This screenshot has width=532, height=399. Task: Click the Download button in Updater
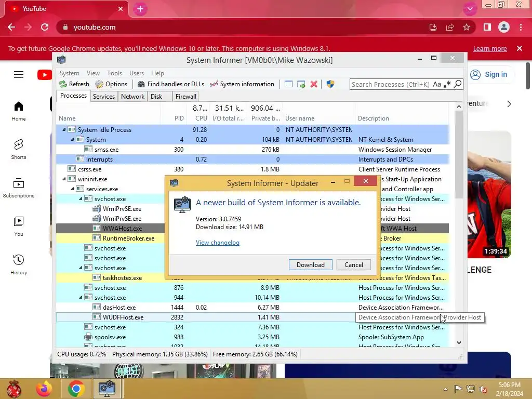pos(311,264)
